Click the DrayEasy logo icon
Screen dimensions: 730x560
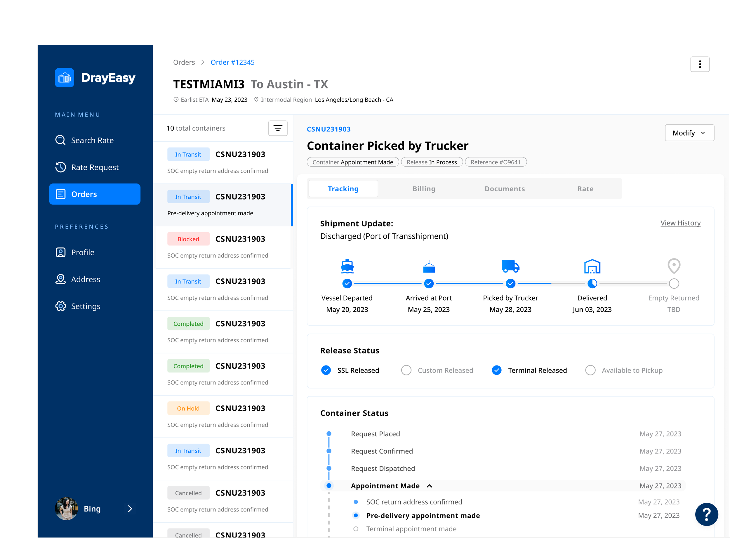[x=64, y=78]
